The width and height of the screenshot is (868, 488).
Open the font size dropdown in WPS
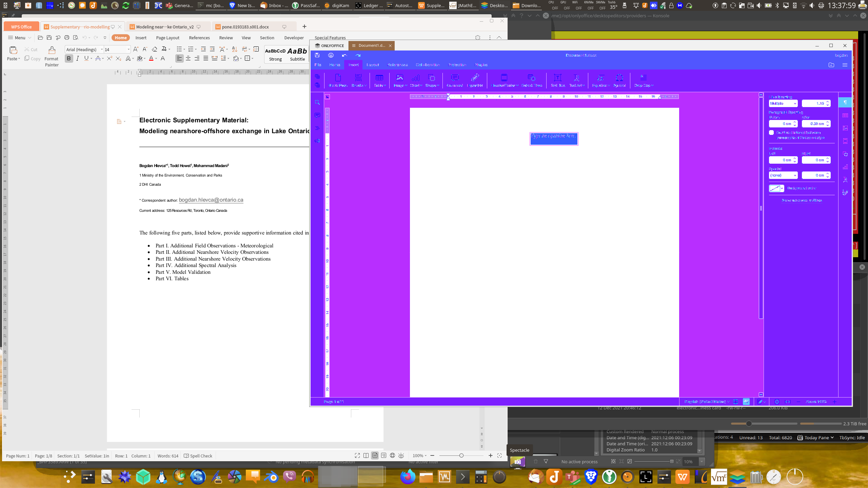tap(128, 49)
